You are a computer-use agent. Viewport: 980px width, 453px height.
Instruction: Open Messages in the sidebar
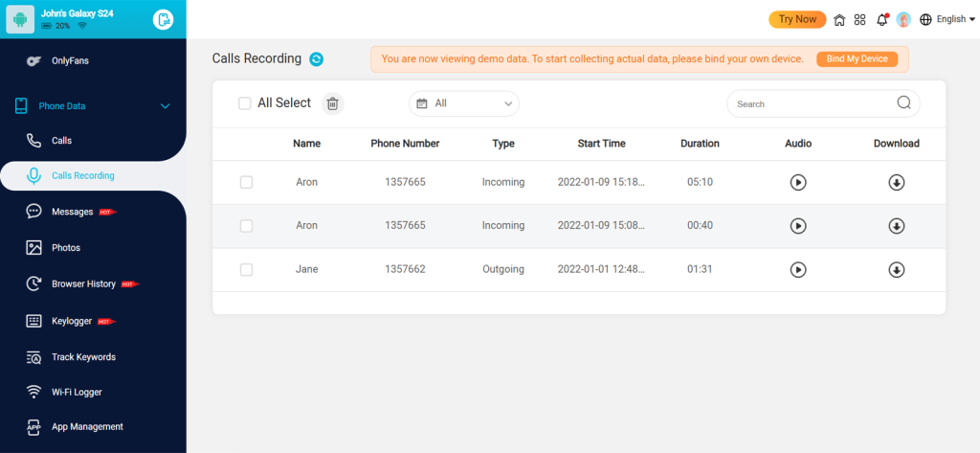coord(72,212)
